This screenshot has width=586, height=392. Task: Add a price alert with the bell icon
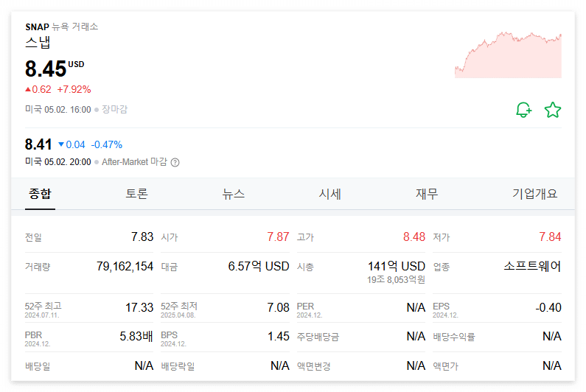point(523,110)
